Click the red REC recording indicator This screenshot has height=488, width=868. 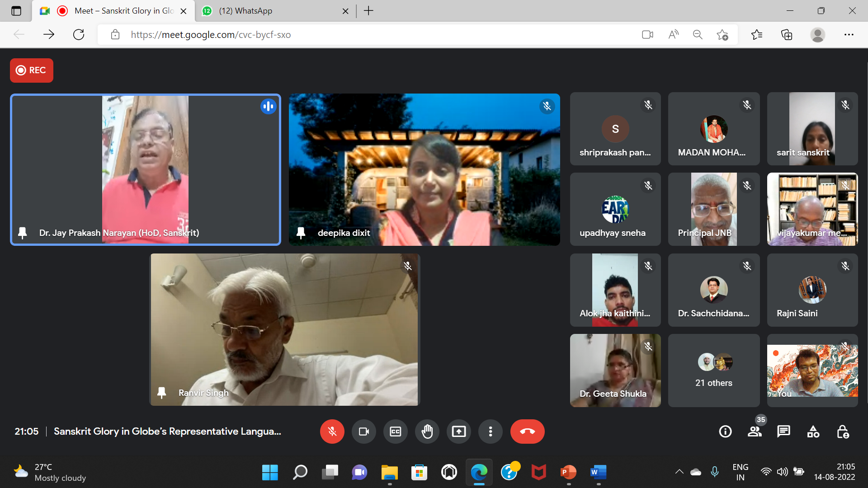(31, 70)
